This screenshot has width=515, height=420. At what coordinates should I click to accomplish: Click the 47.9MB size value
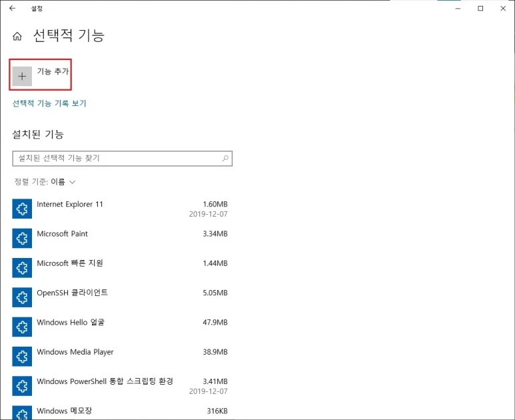pos(215,323)
